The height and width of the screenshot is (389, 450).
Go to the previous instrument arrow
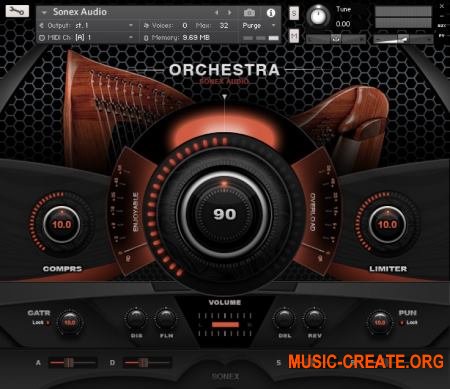pyautogui.click(x=217, y=12)
